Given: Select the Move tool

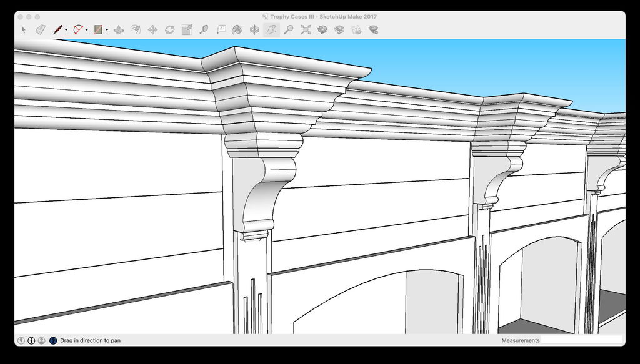Looking at the screenshot, I should click(x=152, y=29).
